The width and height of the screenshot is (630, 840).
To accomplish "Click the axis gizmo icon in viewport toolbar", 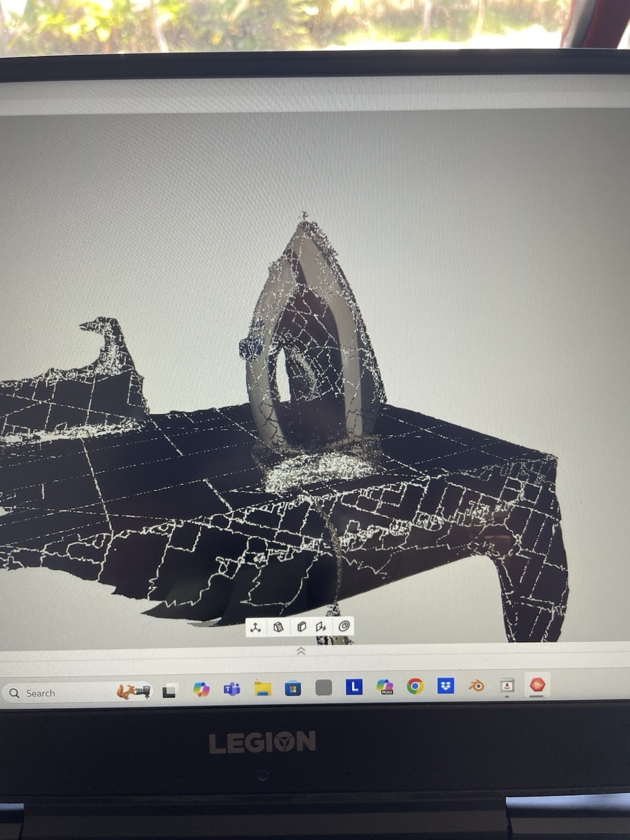I will point(256,627).
